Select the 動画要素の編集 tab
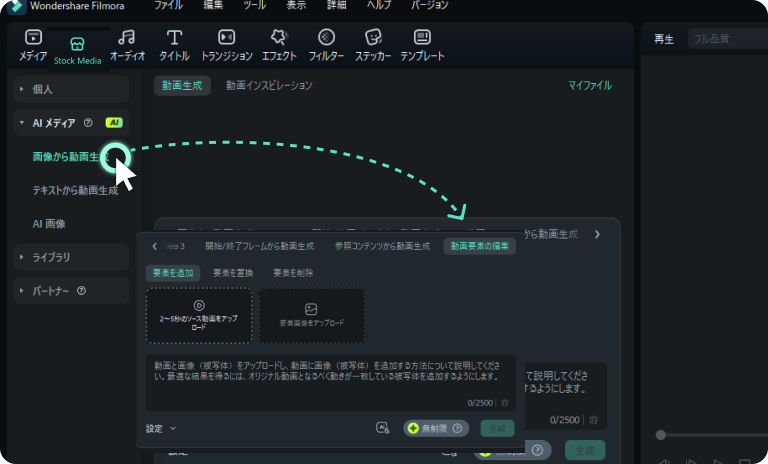 [x=480, y=246]
